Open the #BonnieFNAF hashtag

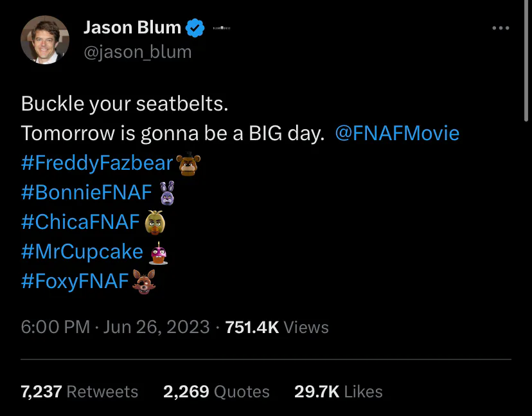(x=86, y=192)
